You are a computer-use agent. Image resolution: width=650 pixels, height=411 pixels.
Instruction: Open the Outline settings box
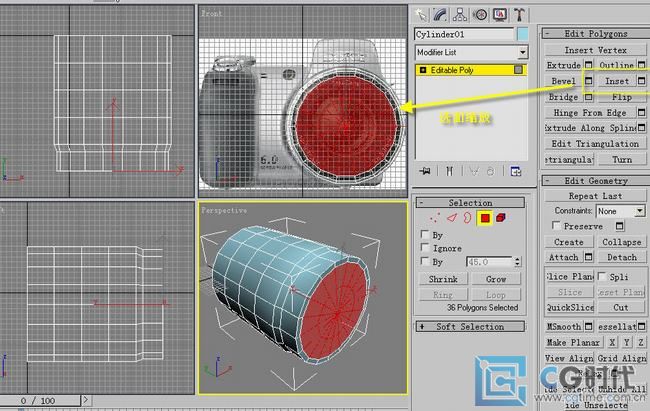642,65
